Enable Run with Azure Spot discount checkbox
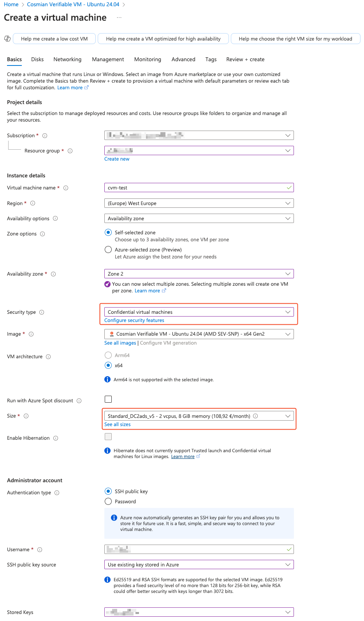The width and height of the screenshot is (364, 621). (108, 399)
